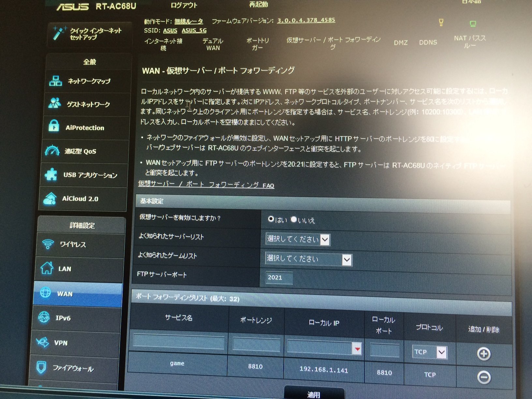Click the AiProtection padlock icon
The image size is (532, 399).
click(x=53, y=126)
